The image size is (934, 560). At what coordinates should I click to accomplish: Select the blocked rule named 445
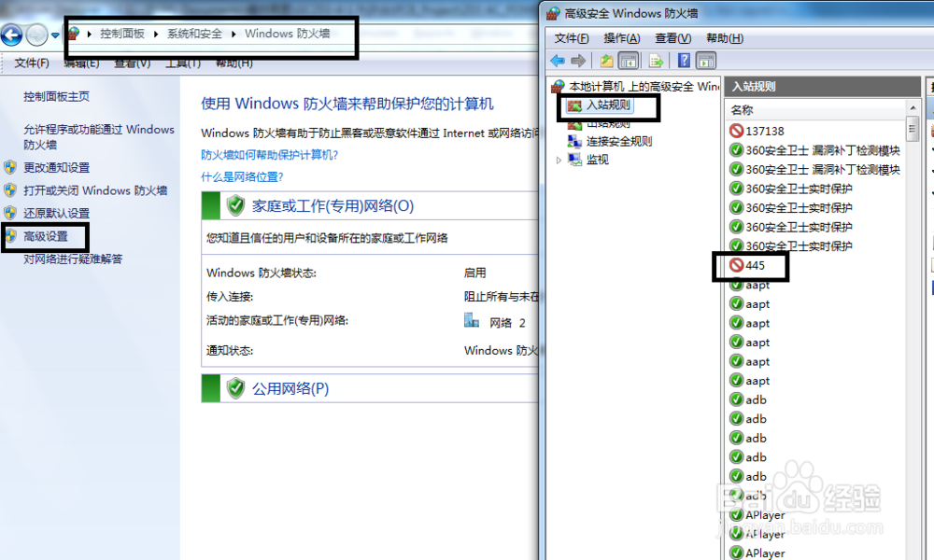click(x=756, y=265)
